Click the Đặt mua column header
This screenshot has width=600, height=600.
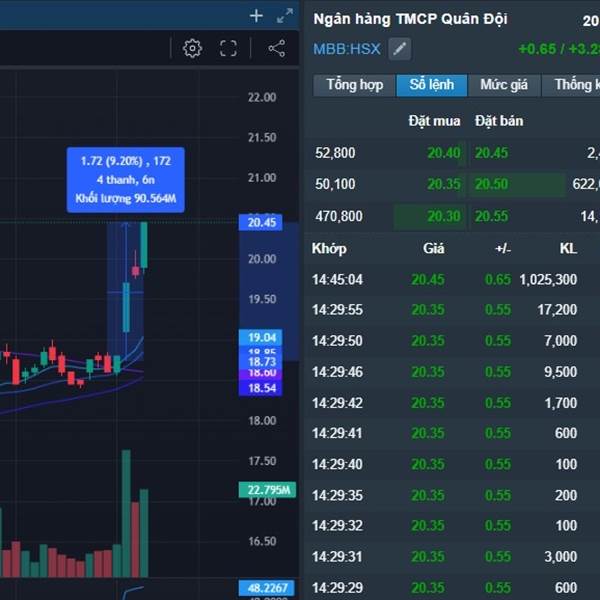point(434,121)
